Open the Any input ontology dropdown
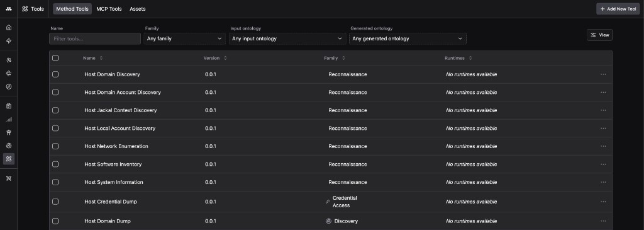644x230 pixels. (x=287, y=38)
